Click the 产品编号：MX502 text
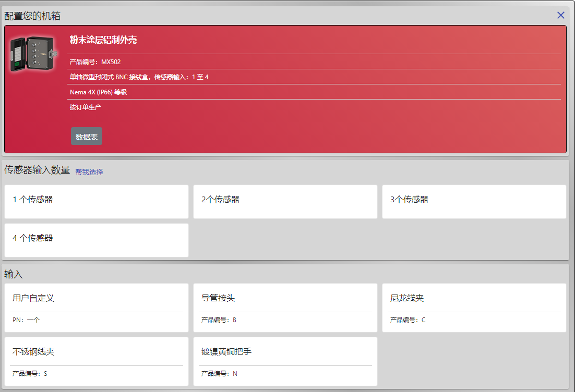The image size is (575, 392). 95,62
